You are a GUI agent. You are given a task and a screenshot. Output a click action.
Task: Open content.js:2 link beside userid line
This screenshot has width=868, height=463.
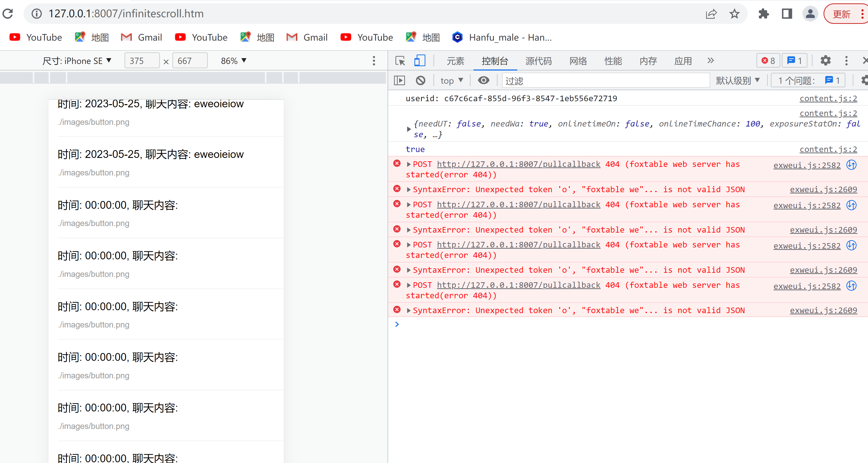pyautogui.click(x=828, y=99)
